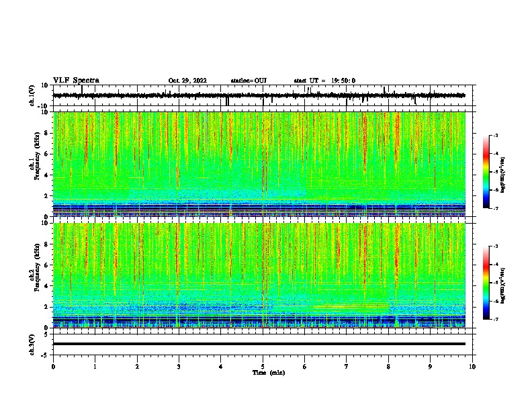The width and height of the screenshot is (532, 411).
Task: Click the ch.1 voltage waveform trace
Action: click(259, 95)
